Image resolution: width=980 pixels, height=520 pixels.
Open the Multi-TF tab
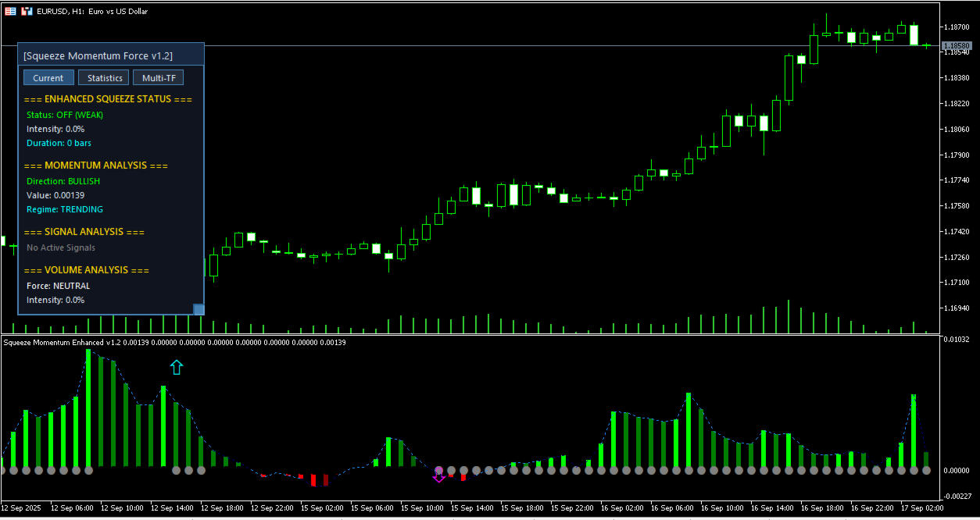point(159,77)
